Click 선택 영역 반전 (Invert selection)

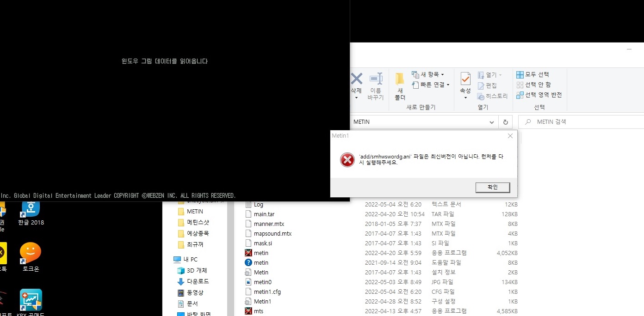click(x=539, y=95)
